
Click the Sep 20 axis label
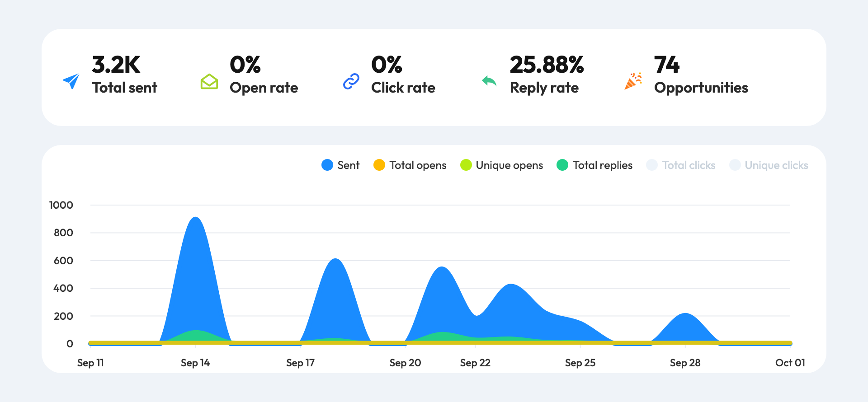pyautogui.click(x=405, y=363)
